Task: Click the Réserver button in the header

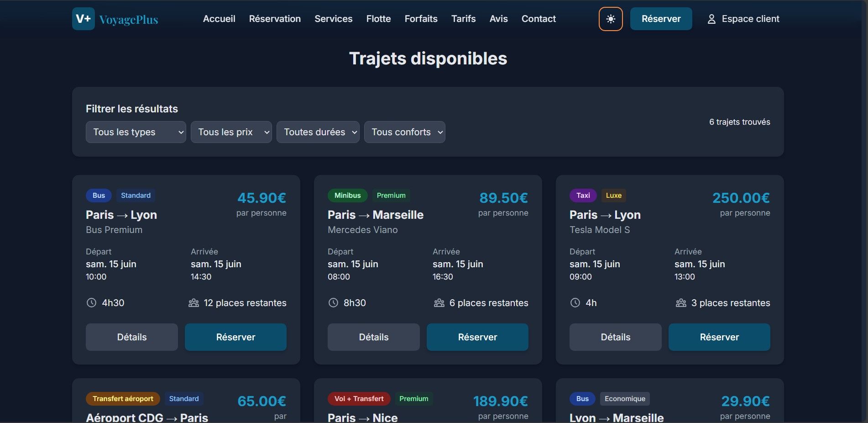Action: (661, 19)
